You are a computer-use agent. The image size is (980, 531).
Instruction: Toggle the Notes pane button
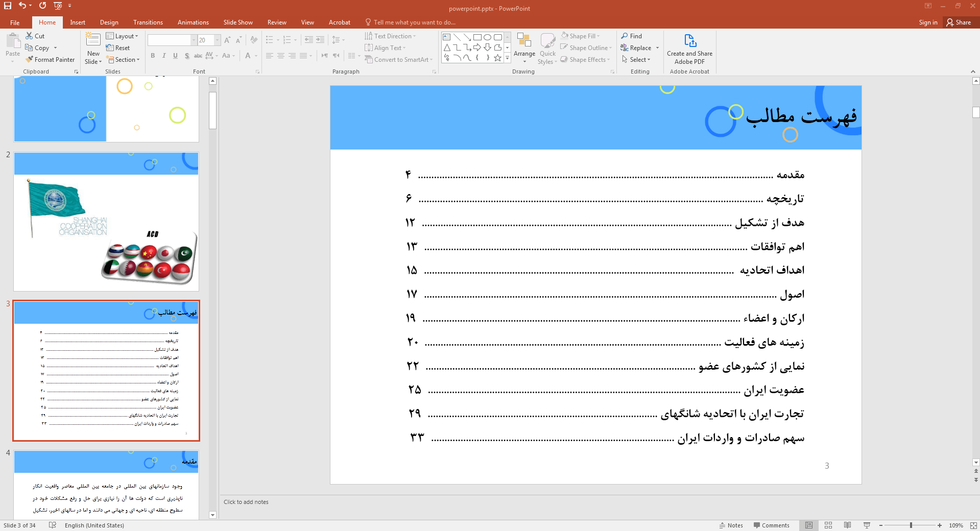point(731,525)
